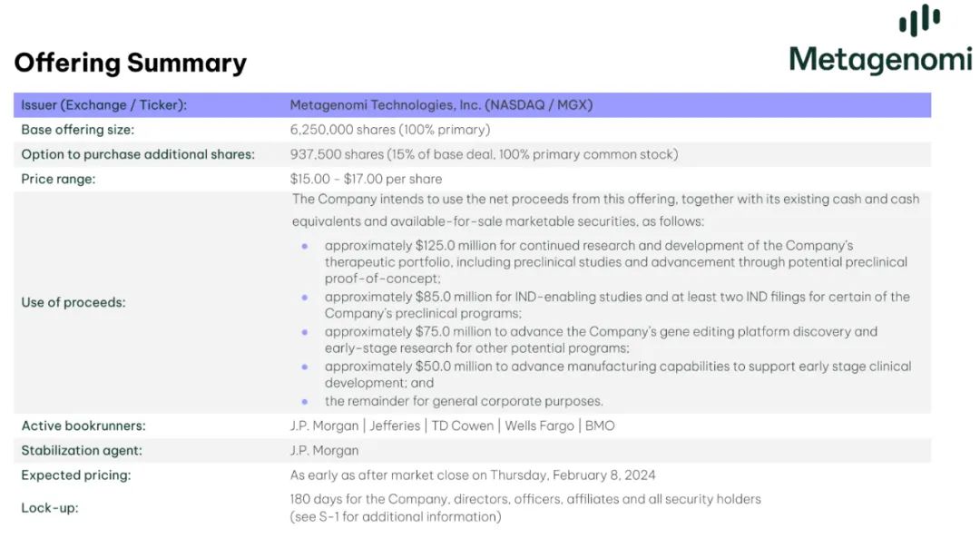Click the bullet before "approximately $50.0 million"

[x=305, y=367]
